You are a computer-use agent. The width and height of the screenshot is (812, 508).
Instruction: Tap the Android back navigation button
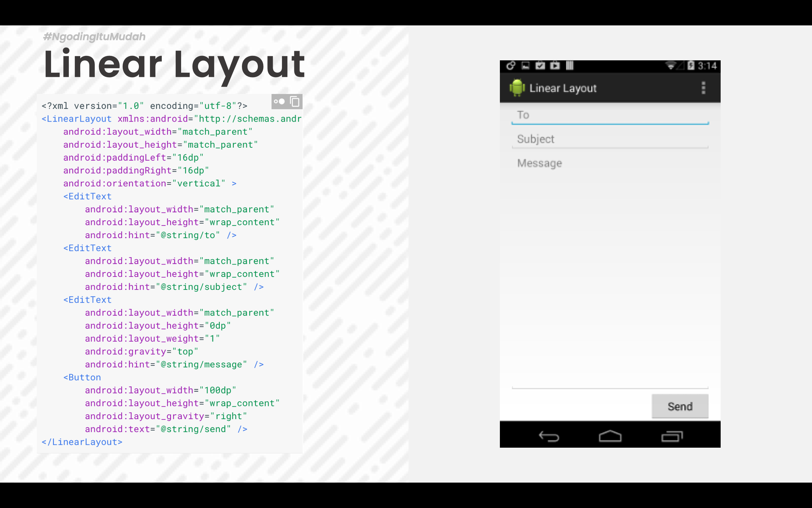(x=549, y=436)
